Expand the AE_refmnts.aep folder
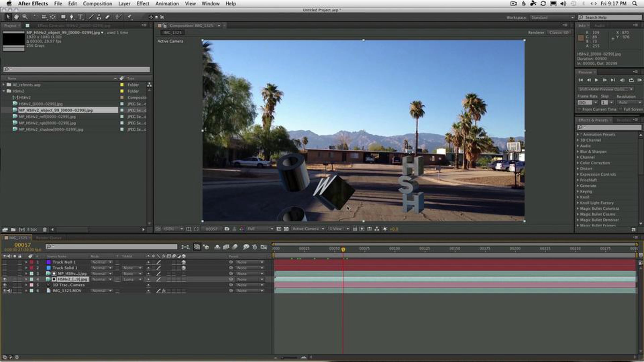Viewport: 644px width, 362px height. coord(4,85)
